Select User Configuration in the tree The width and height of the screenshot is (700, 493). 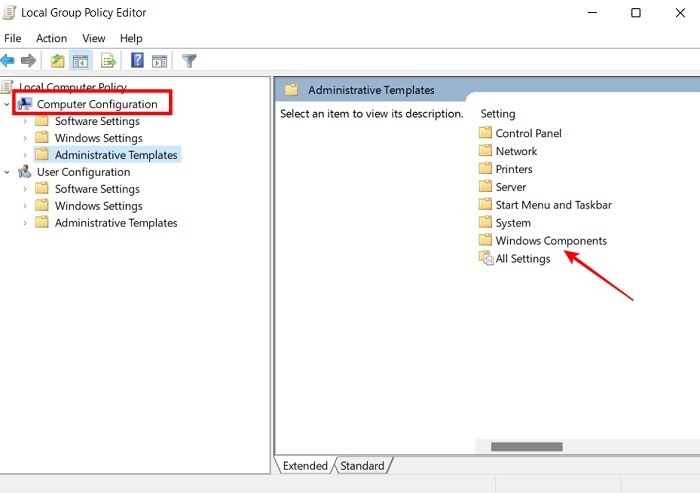coord(83,172)
